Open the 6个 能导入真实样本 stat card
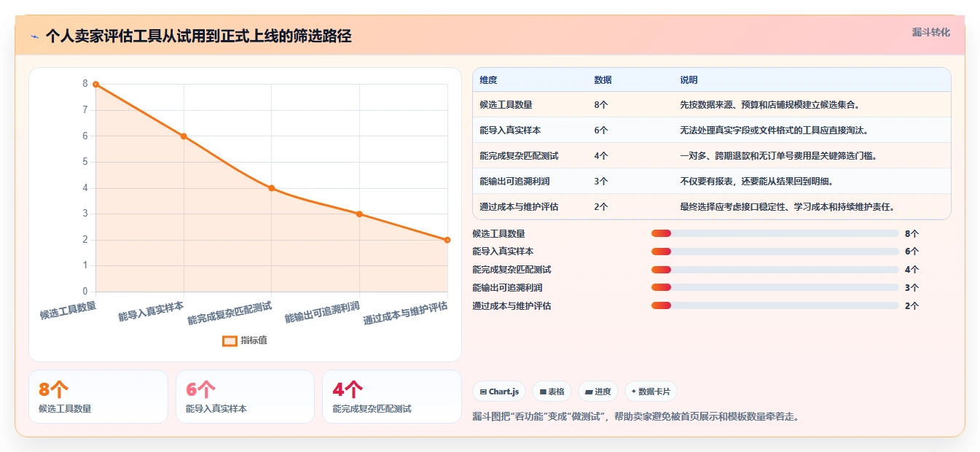 pos(245,397)
